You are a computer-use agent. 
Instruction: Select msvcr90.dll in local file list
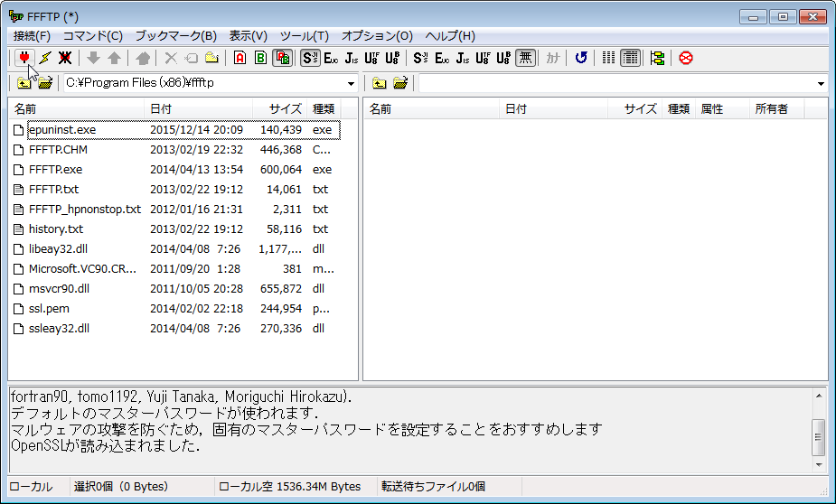click(x=59, y=289)
